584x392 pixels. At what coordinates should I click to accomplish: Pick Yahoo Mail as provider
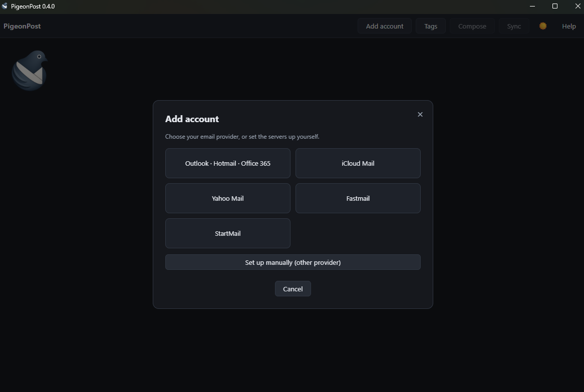tap(227, 198)
